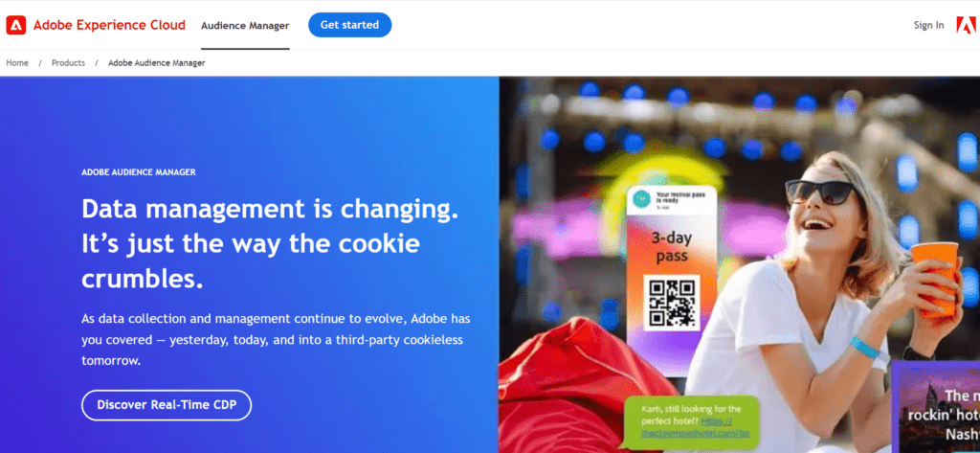Screen dimensions: 980x453
Task: Click the Adobe Experience Cloud text link
Action: [x=109, y=25]
